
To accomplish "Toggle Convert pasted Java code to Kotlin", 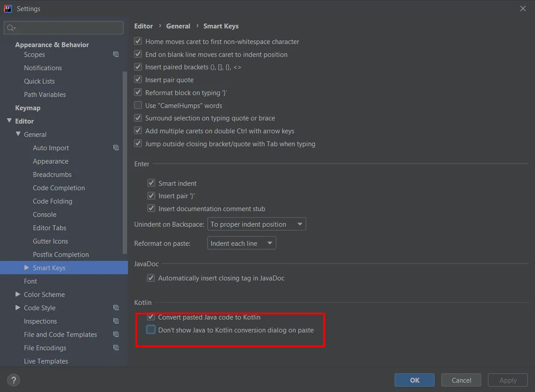I will click(x=151, y=317).
